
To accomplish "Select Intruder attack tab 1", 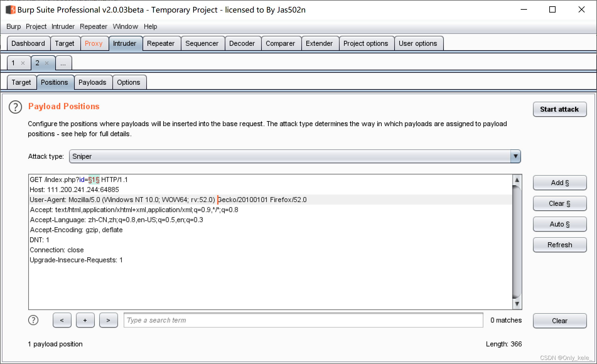I will point(13,63).
